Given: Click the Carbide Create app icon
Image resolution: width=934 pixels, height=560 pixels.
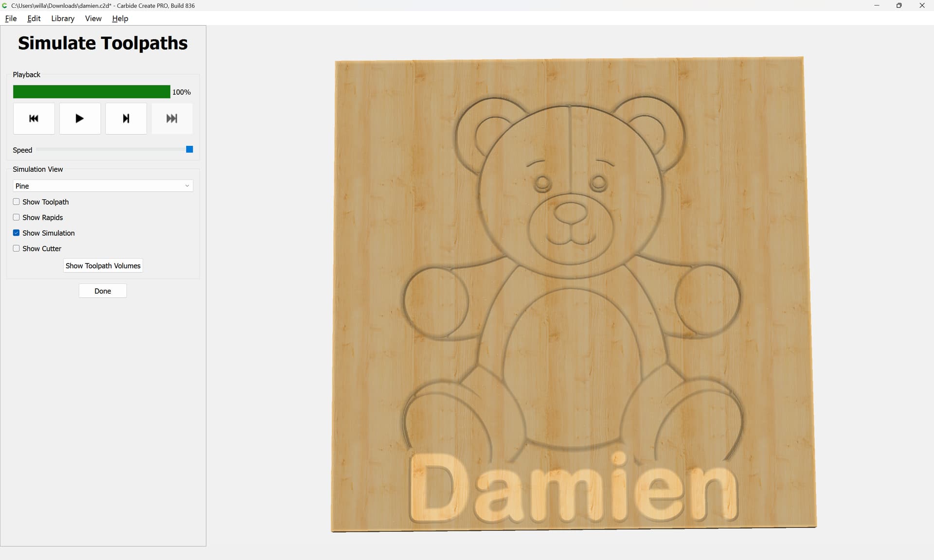Looking at the screenshot, I should 5,5.
